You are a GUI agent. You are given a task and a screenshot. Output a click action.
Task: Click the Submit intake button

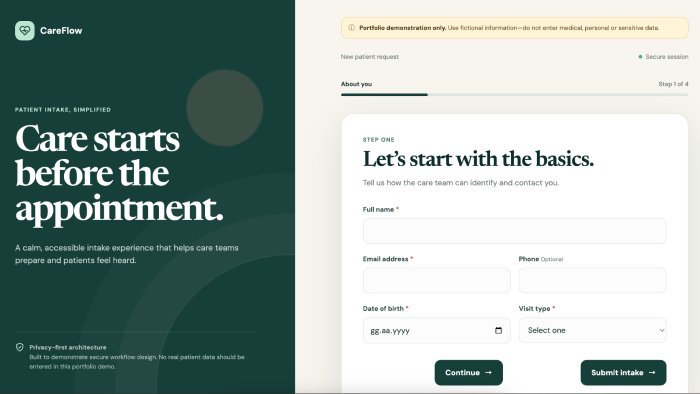click(x=623, y=373)
